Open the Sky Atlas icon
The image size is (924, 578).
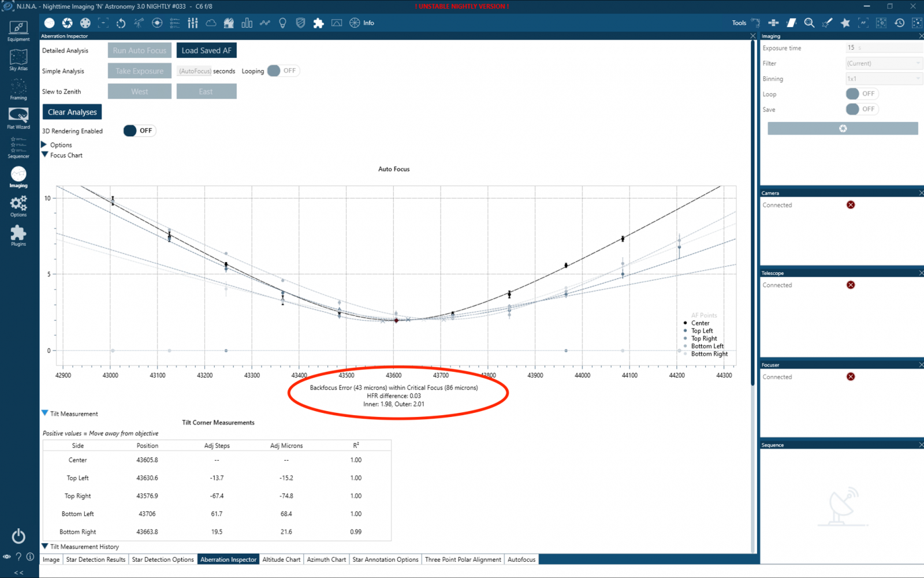click(x=18, y=60)
